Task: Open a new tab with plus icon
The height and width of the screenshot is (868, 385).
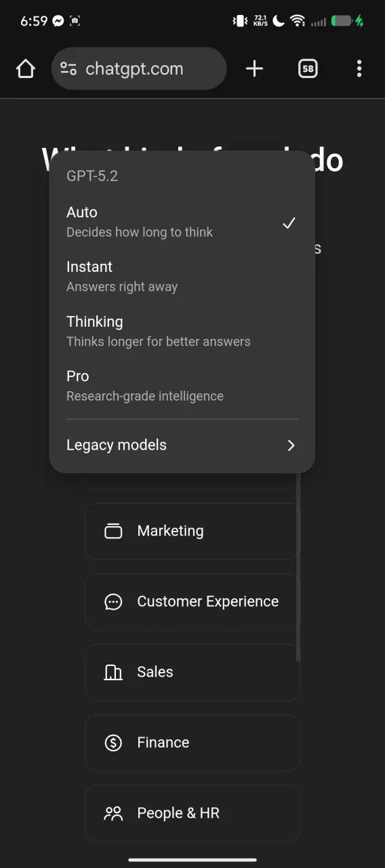Action: (254, 68)
